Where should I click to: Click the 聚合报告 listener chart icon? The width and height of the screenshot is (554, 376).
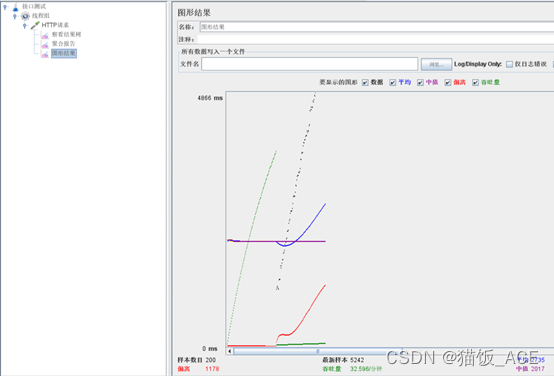45,44
